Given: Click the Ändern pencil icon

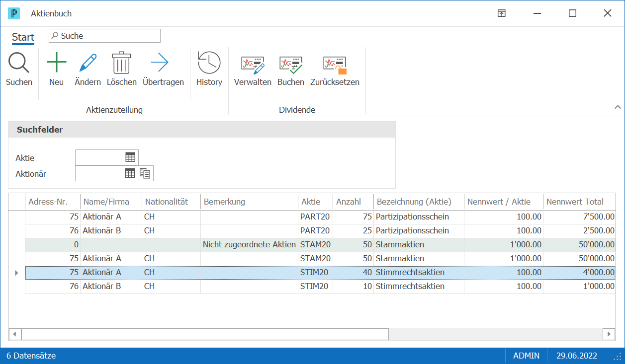Looking at the screenshot, I should click(88, 63).
